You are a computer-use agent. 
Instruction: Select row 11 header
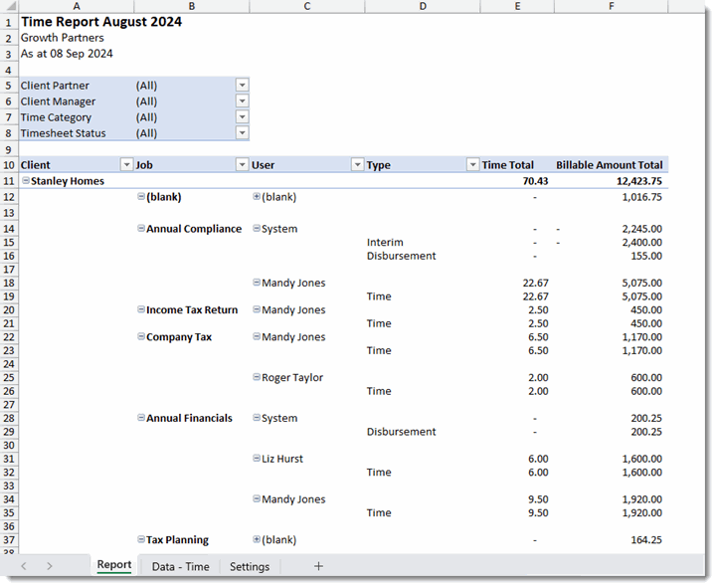point(9,181)
